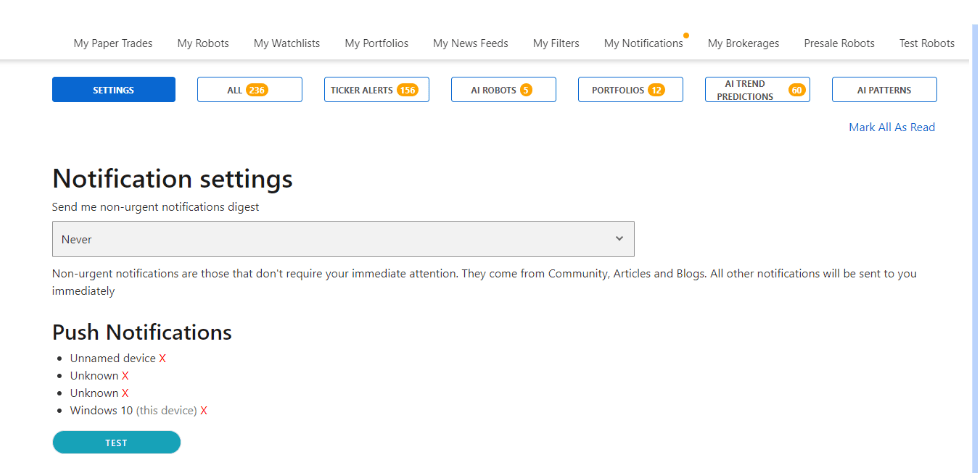Show All 236 notifications tab
978x473 pixels.
coord(249,90)
